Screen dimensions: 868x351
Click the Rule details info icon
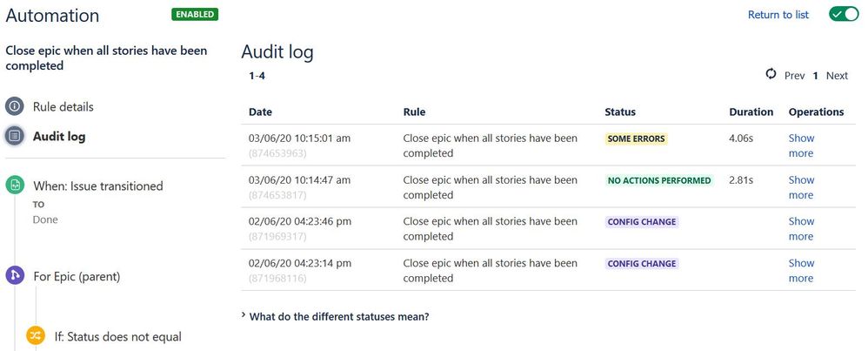[14, 107]
